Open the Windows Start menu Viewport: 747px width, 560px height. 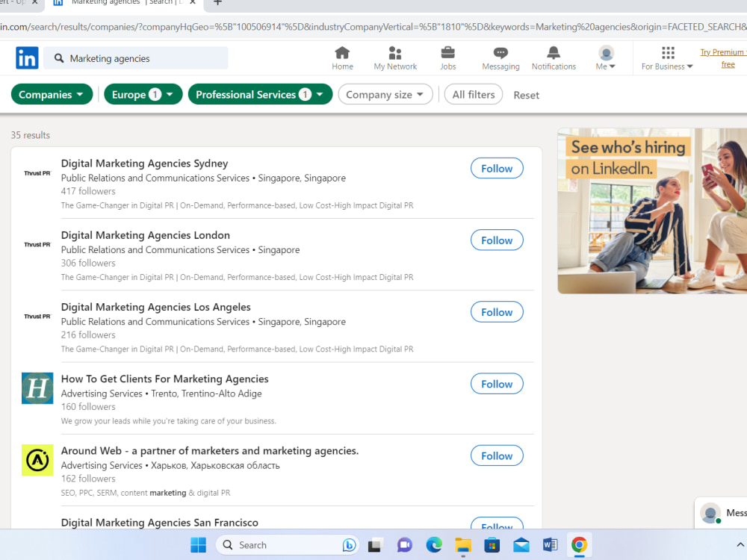pos(198,545)
